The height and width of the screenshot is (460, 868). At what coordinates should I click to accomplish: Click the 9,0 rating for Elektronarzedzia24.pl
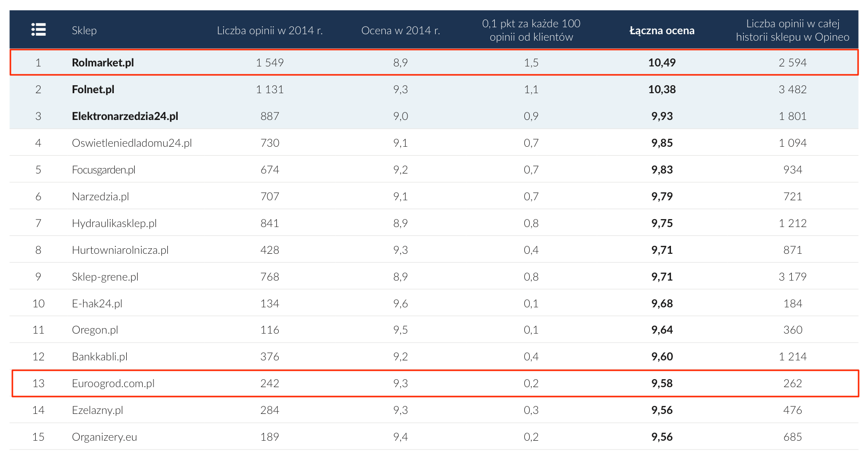pos(401,116)
